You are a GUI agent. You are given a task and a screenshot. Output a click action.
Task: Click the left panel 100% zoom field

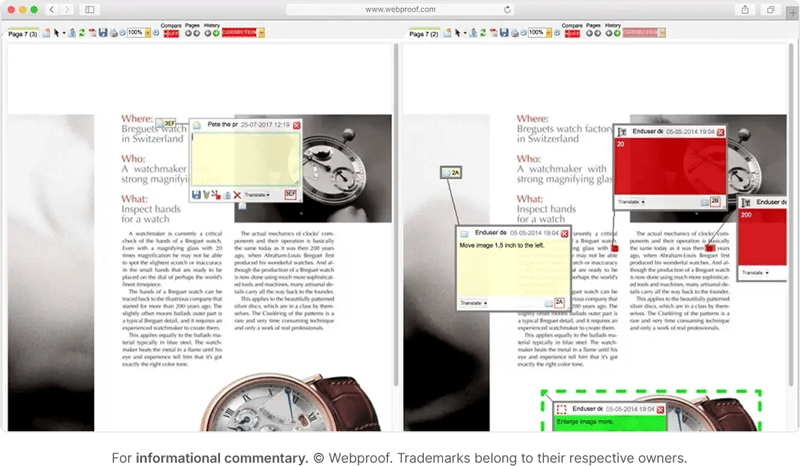(x=135, y=33)
